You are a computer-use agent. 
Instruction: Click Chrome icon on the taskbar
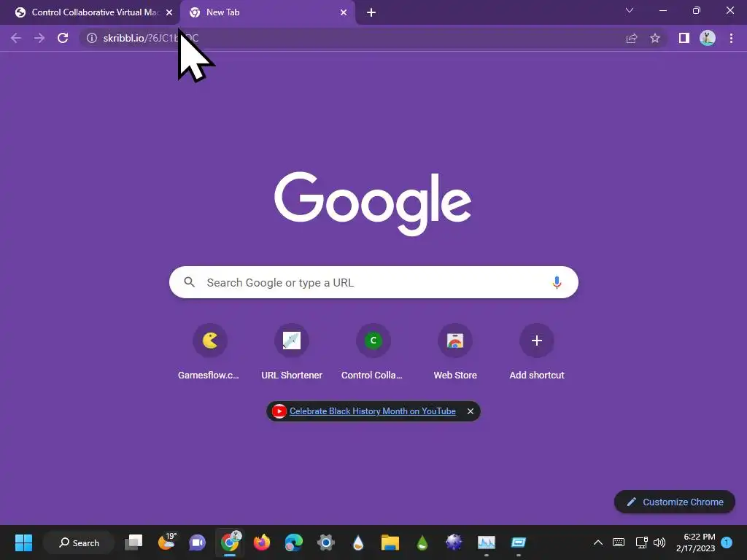point(230,542)
